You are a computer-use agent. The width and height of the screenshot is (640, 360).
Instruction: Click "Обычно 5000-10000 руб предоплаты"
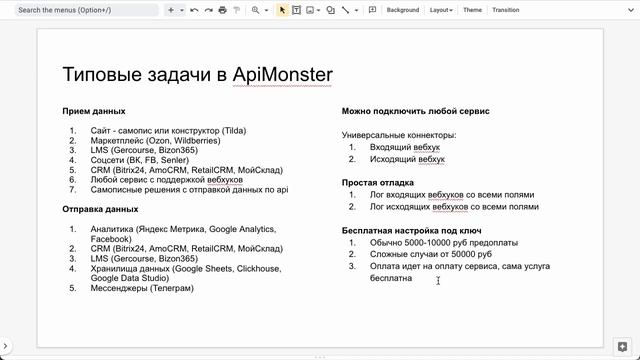(x=444, y=242)
